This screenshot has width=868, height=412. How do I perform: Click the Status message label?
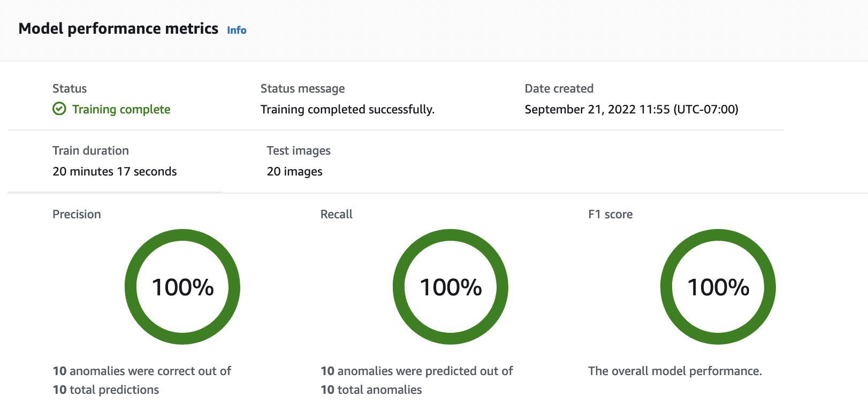click(x=302, y=89)
